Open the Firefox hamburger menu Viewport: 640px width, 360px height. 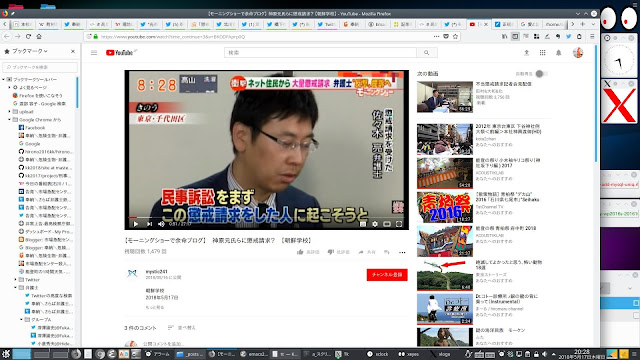point(592,36)
